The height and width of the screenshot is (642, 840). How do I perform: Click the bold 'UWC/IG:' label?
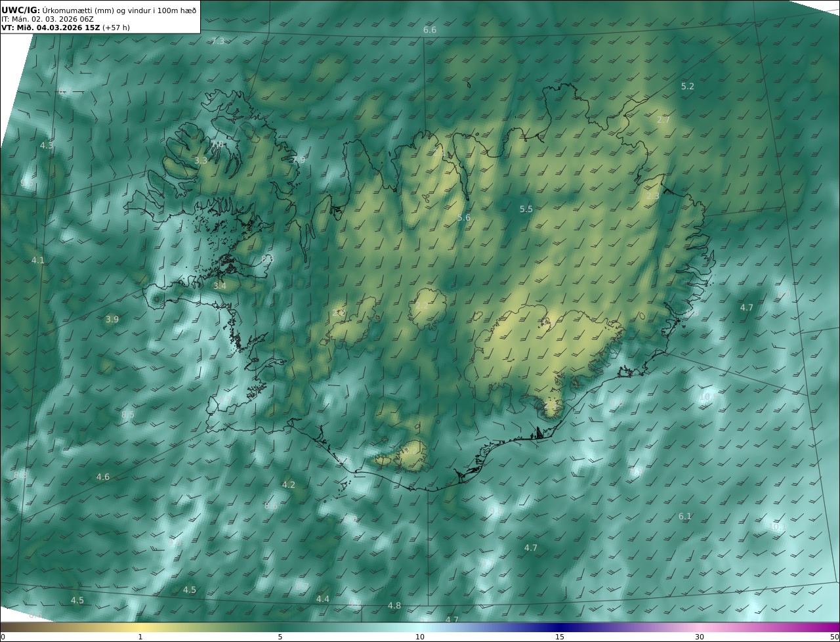[x=21, y=10]
